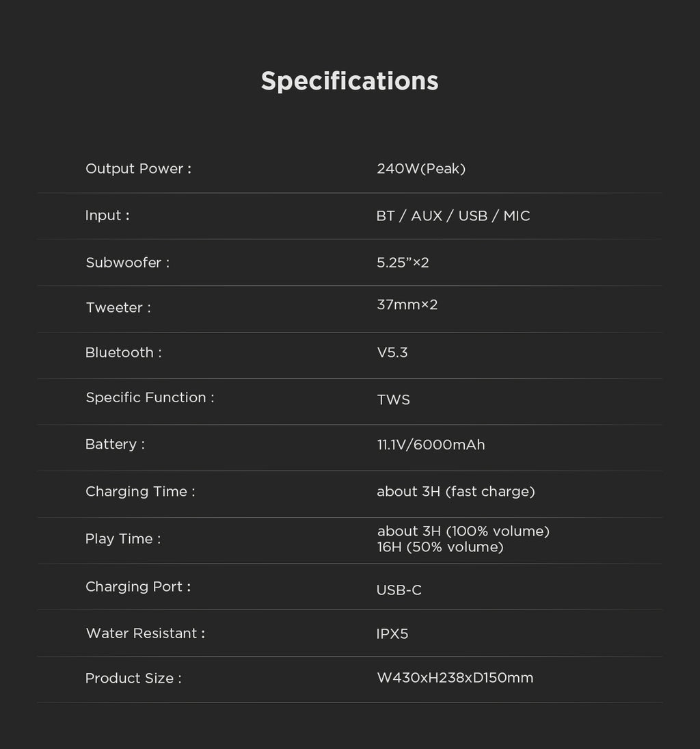Click the 11.1V/6000mAh battery value
The height and width of the screenshot is (749, 700).
pos(431,445)
